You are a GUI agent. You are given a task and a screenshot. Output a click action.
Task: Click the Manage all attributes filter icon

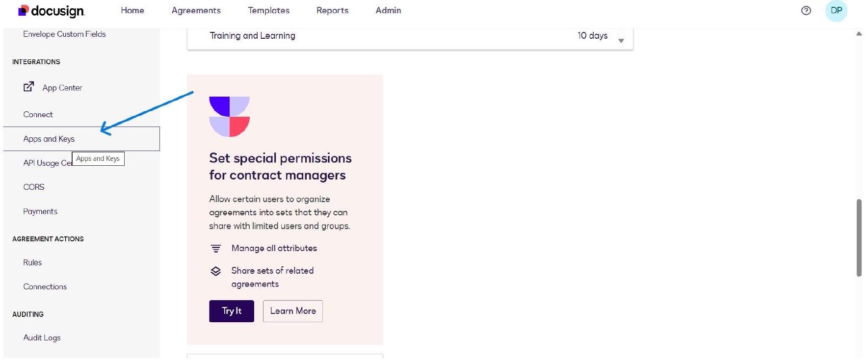click(216, 249)
